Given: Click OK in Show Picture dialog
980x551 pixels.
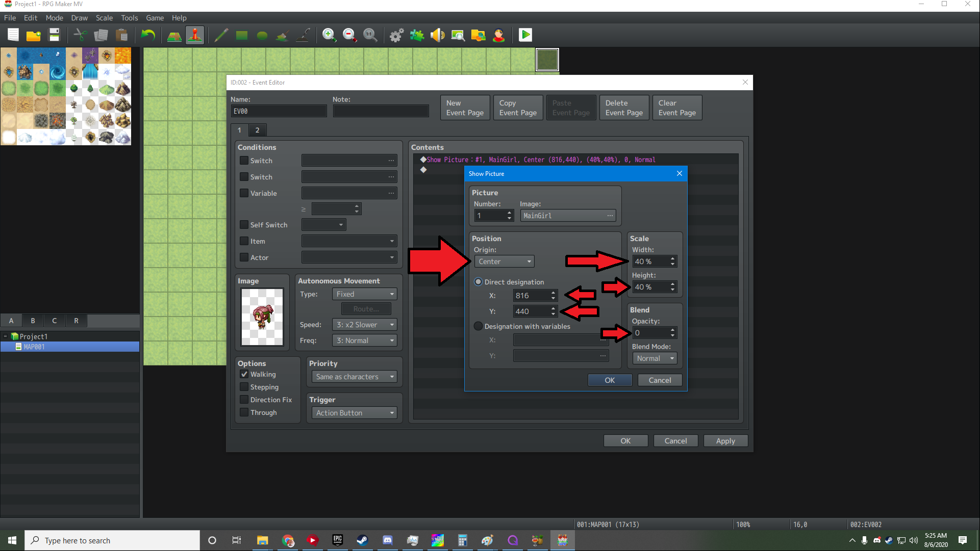Looking at the screenshot, I should [610, 380].
